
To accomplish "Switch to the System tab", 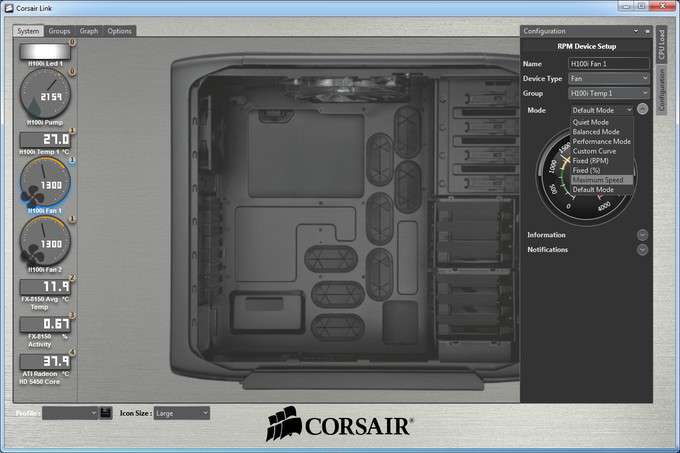I will click(x=28, y=31).
